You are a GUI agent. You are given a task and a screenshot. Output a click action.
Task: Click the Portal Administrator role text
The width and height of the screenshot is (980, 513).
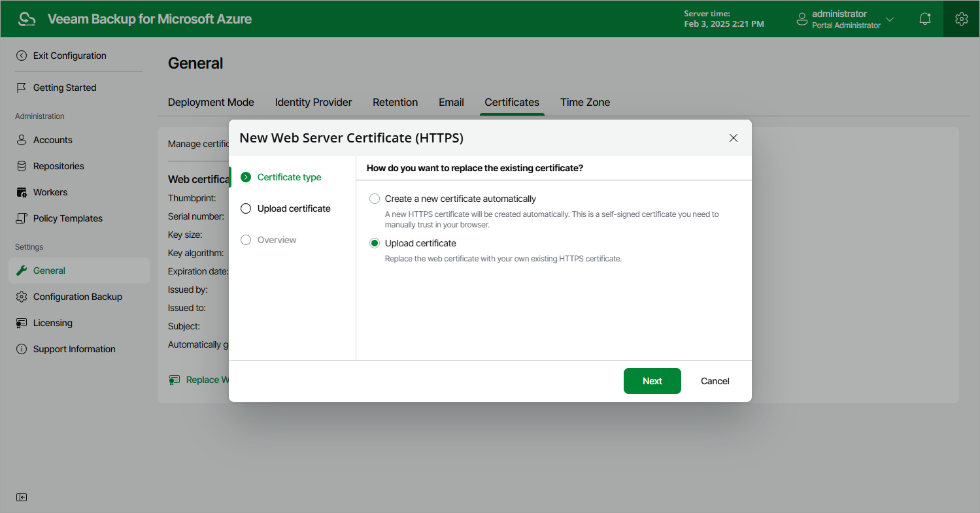pyautogui.click(x=846, y=25)
